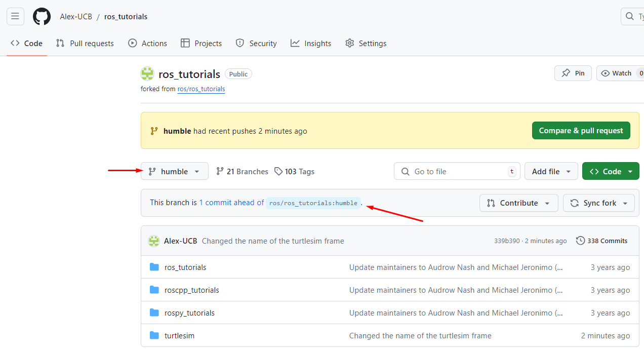Screen dimensions: 644x351
Task: Click the ros_tutorials repository title
Action: click(189, 74)
